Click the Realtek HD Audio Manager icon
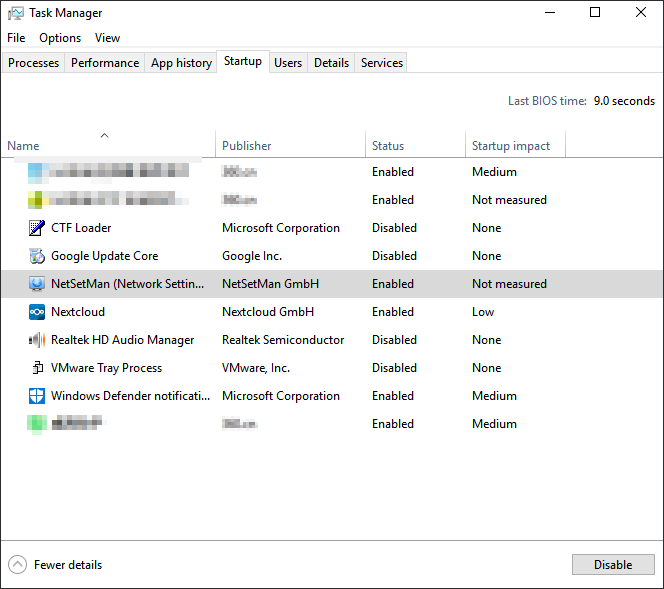 [37, 340]
